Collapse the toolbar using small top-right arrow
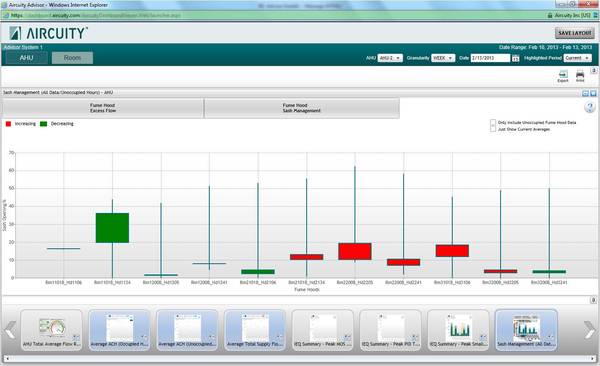The height and width of the screenshot is (366, 600). pyautogui.click(x=594, y=71)
